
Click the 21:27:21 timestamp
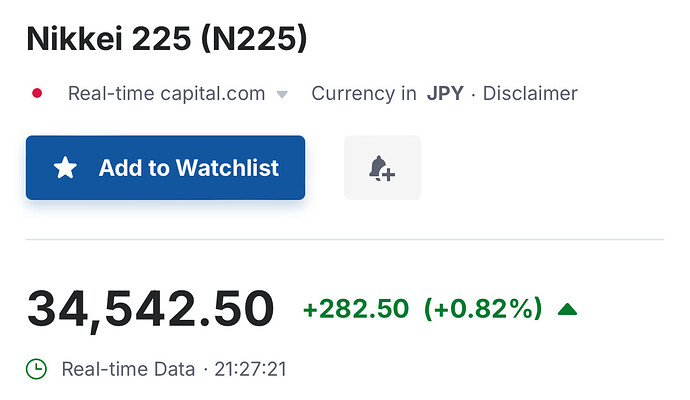pyautogui.click(x=251, y=369)
